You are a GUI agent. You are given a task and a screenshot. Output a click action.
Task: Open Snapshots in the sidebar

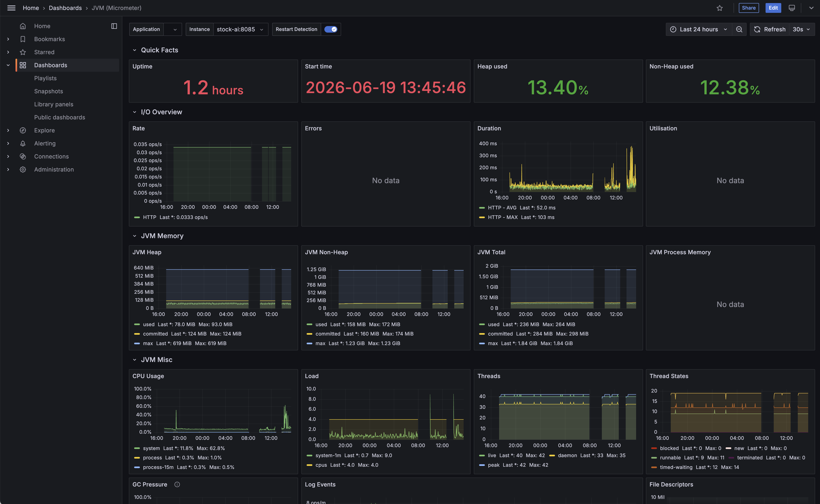tap(48, 91)
